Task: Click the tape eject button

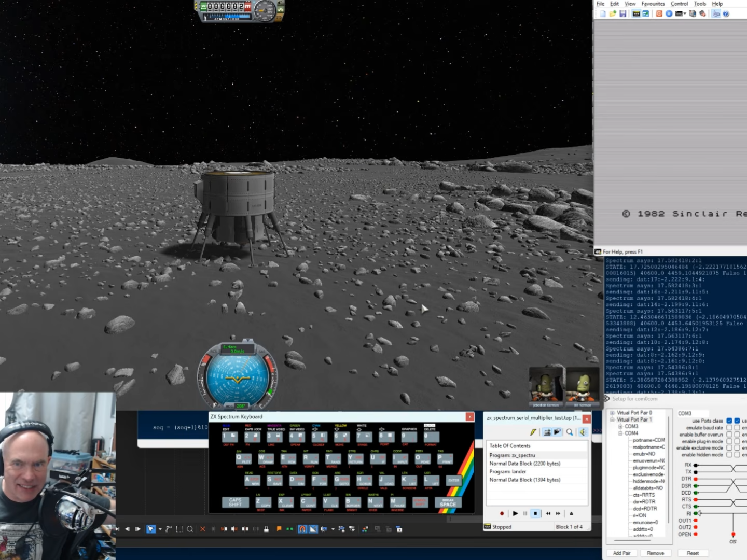Action: click(571, 513)
